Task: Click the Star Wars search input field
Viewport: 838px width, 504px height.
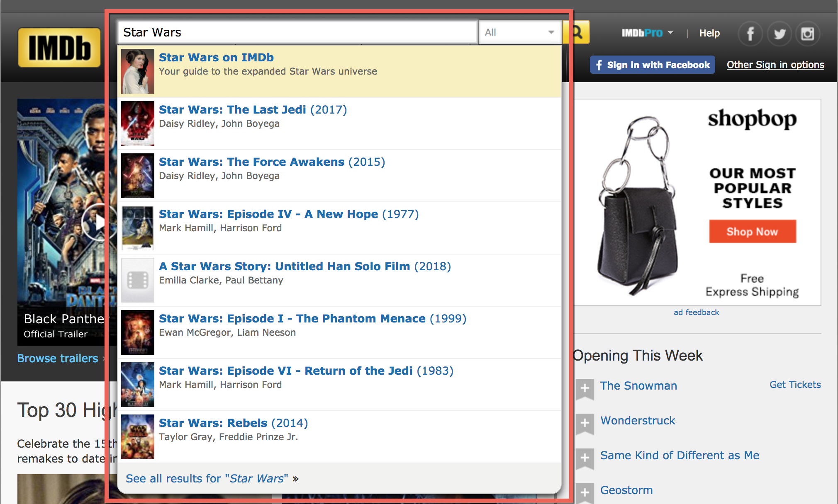Action: pos(297,32)
